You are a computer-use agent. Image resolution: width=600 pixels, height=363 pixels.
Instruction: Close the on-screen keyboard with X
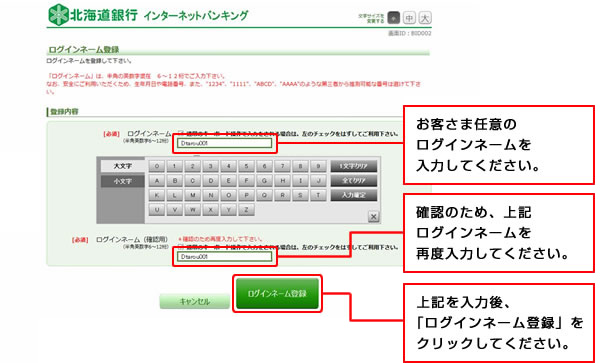(373, 217)
